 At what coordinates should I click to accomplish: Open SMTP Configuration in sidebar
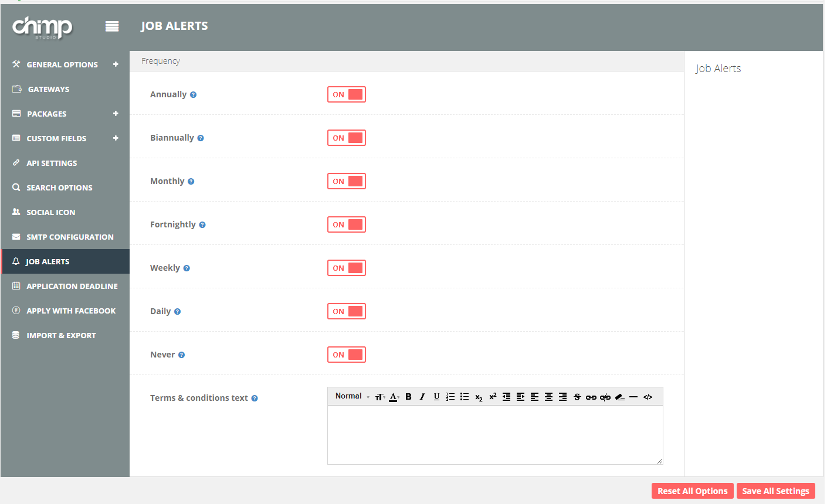click(70, 237)
